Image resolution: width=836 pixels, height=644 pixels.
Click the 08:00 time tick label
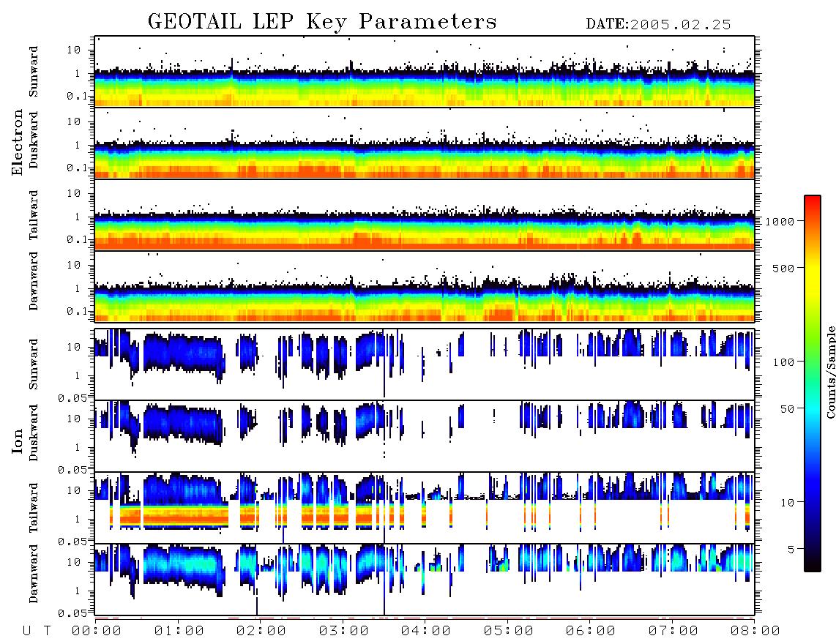(755, 631)
